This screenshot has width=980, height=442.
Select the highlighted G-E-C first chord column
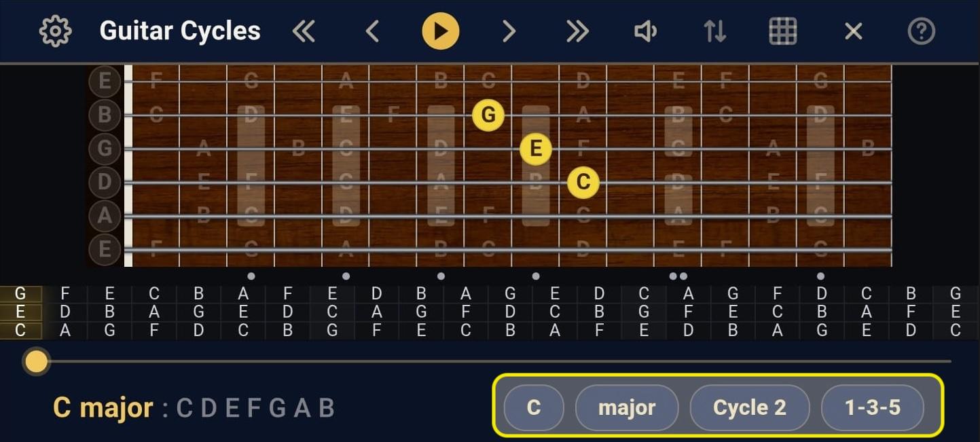pyautogui.click(x=20, y=312)
